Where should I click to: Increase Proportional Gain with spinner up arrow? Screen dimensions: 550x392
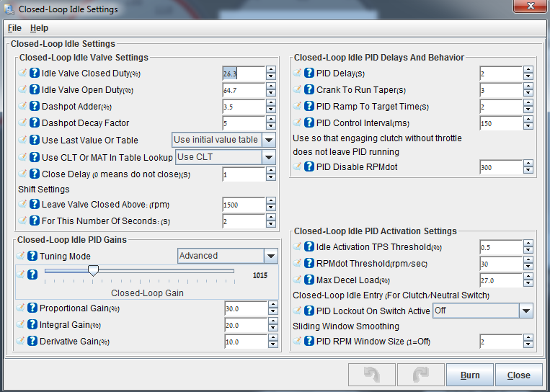click(x=273, y=305)
